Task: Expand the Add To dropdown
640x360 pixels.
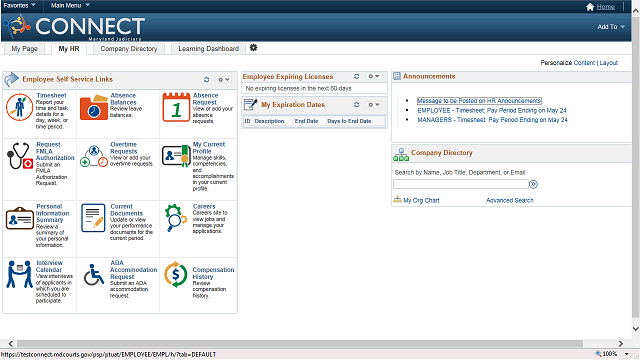Action: 611,27
